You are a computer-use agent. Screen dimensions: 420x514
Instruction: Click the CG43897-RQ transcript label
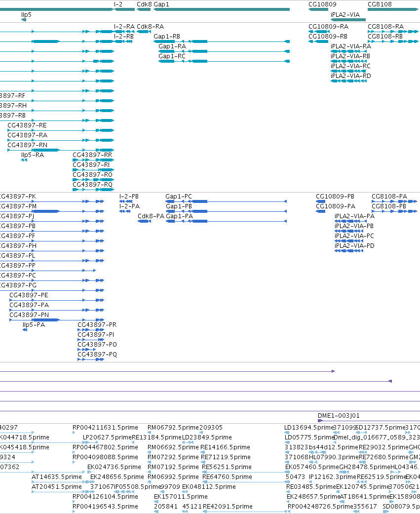[92, 185]
